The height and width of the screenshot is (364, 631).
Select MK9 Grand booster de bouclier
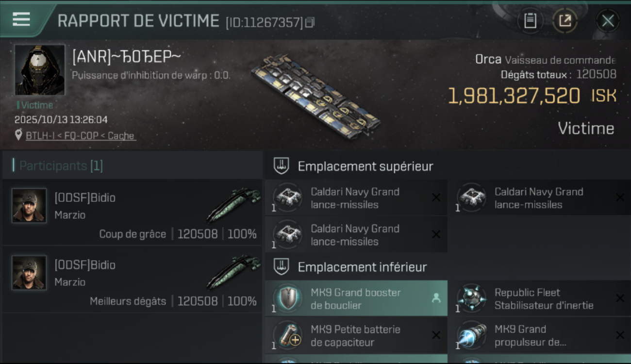tap(356, 298)
